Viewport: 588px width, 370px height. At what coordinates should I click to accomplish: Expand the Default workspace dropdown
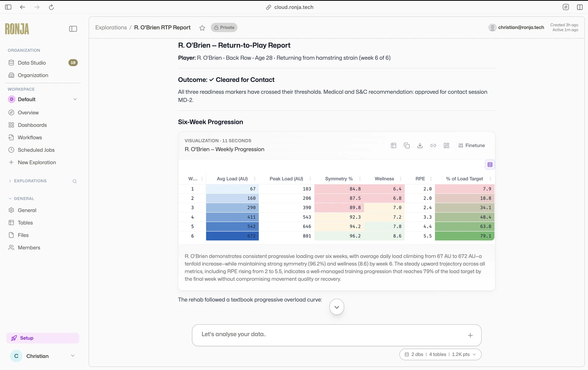75,99
